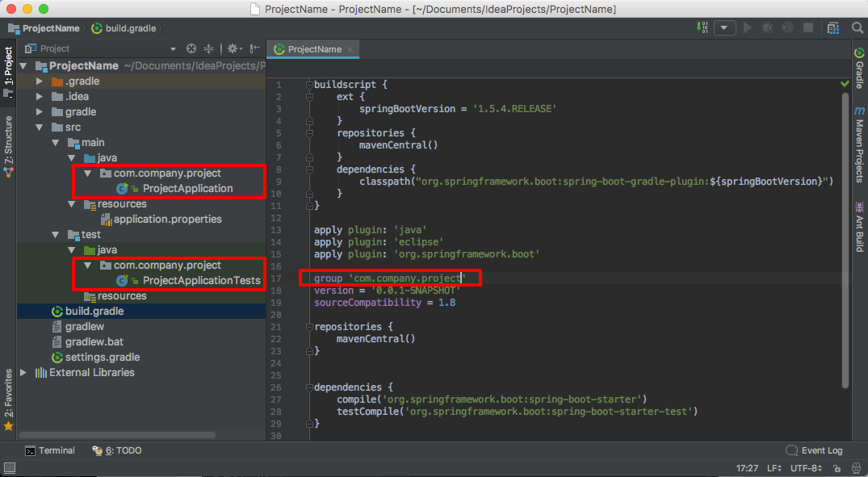Open the Event Log
Viewport: 868px width, 477px height.
821,450
